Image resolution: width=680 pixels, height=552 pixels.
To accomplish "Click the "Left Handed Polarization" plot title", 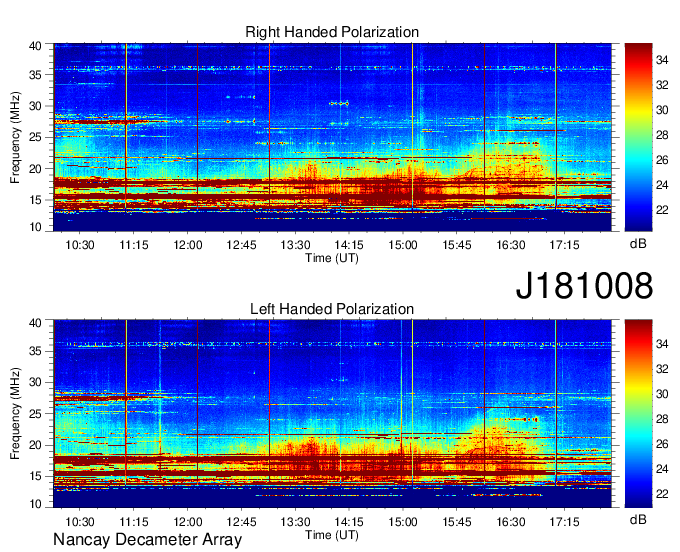I will [332, 309].
